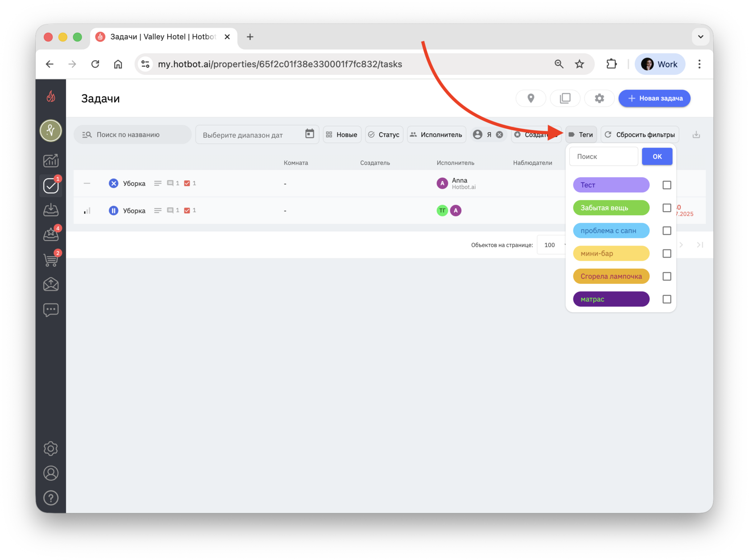The image size is (749, 560).
Task: Open the help question mark icon
Action: click(x=51, y=498)
